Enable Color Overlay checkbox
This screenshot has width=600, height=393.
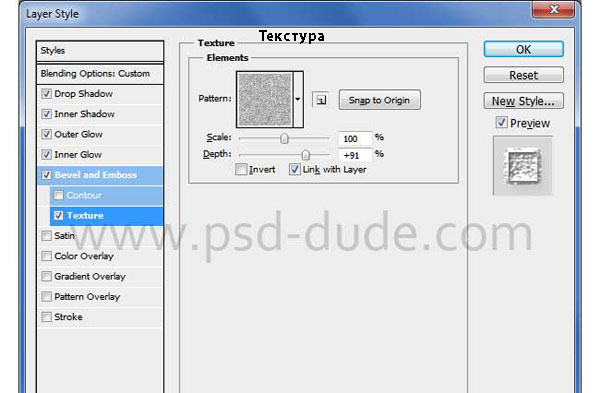pos(47,256)
